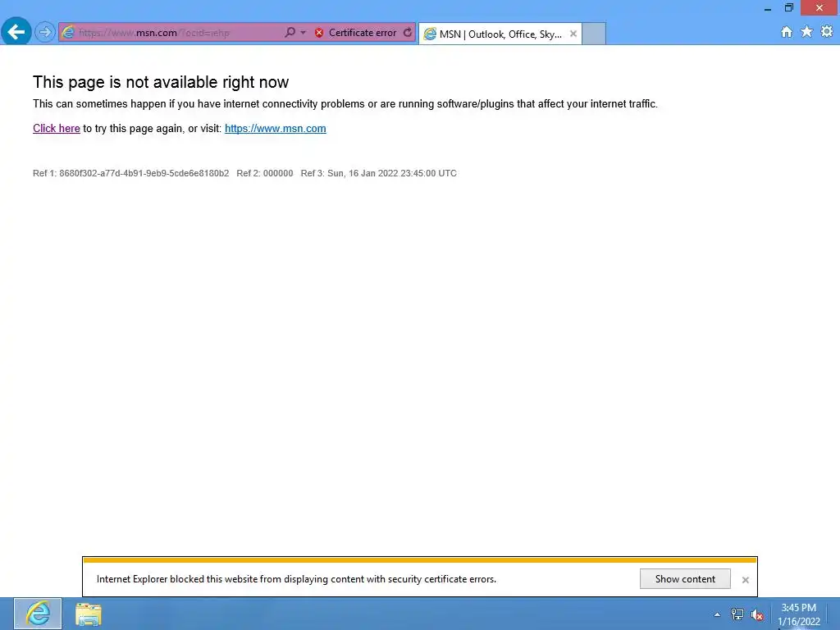Click the red Certificate error shield icon
This screenshot has height=630, width=840.
click(319, 33)
